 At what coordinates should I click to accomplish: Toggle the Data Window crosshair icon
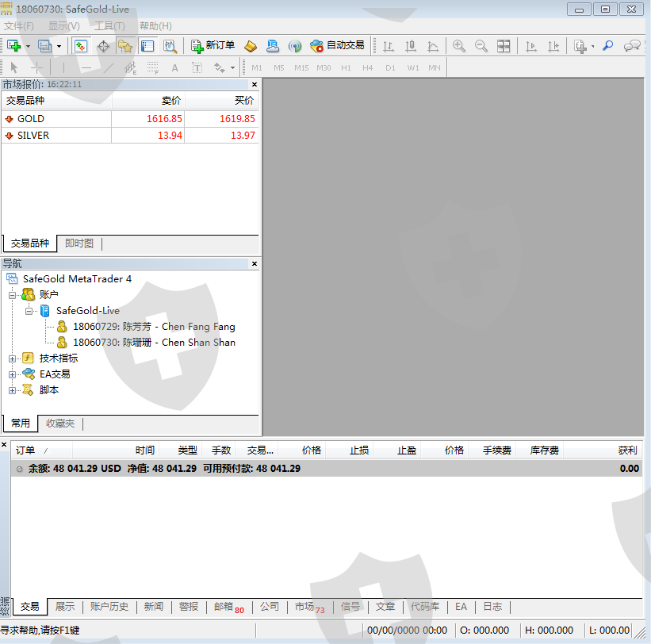pos(103,46)
